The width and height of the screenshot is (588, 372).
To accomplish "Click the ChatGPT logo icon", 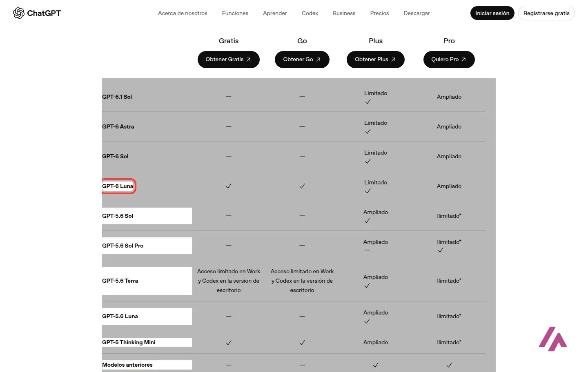I will (x=19, y=13).
